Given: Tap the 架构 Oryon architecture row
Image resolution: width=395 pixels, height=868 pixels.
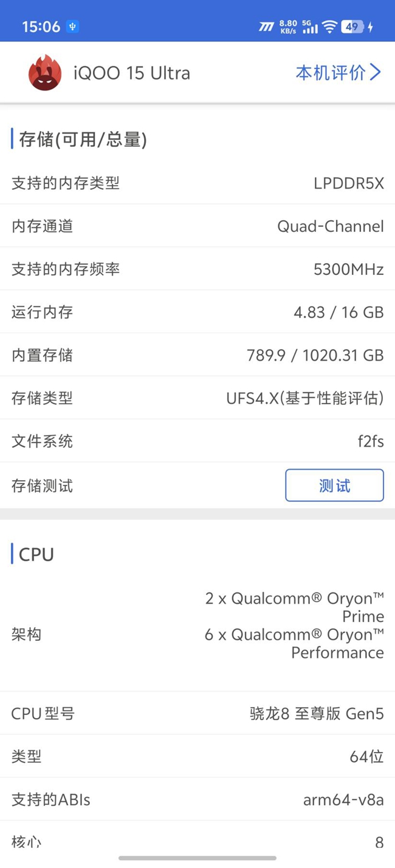Looking at the screenshot, I should tap(197, 635).
